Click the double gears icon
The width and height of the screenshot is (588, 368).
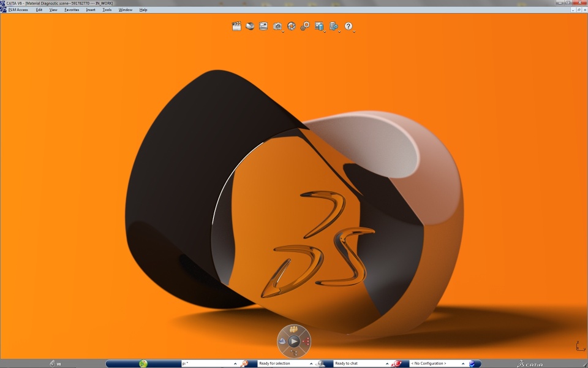coord(305,26)
